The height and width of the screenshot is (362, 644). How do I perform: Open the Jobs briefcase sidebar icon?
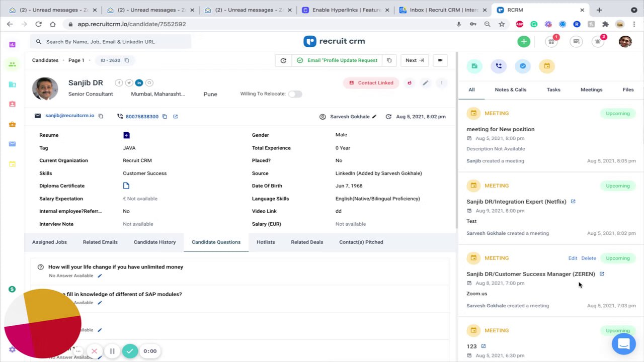click(x=13, y=124)
